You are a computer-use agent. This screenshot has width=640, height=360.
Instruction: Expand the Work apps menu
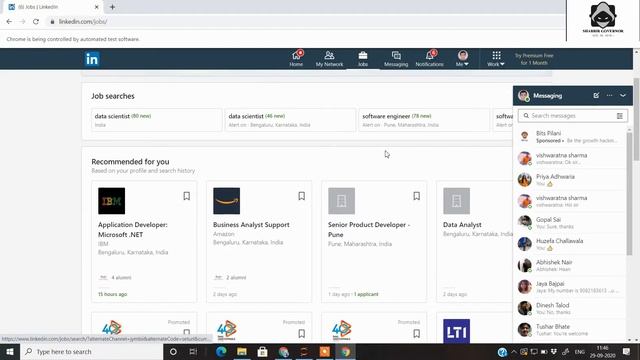coord(496,59)
